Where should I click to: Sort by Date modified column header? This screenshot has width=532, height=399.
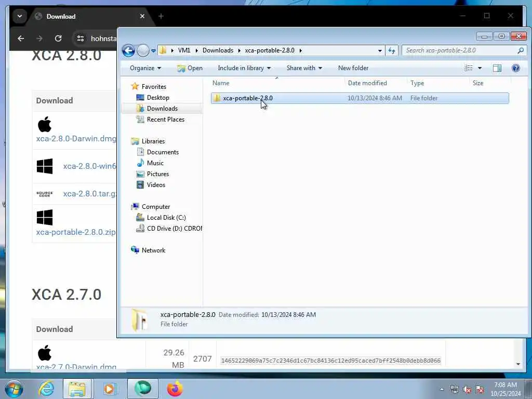(x=375, y=83)
